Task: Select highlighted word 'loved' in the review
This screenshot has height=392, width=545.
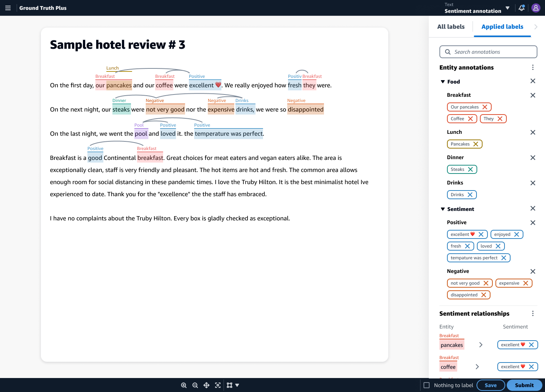Action: coord(168,134)
